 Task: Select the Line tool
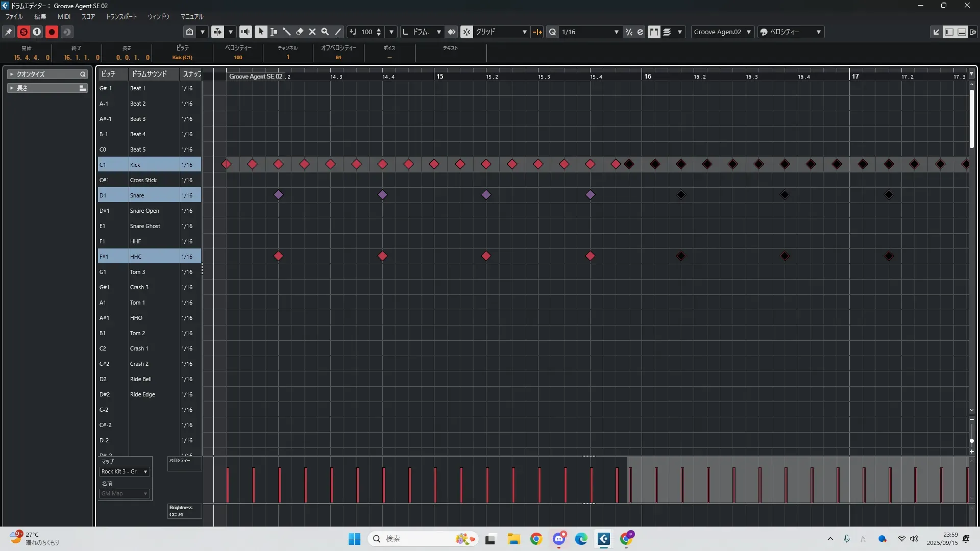(338, 32)
